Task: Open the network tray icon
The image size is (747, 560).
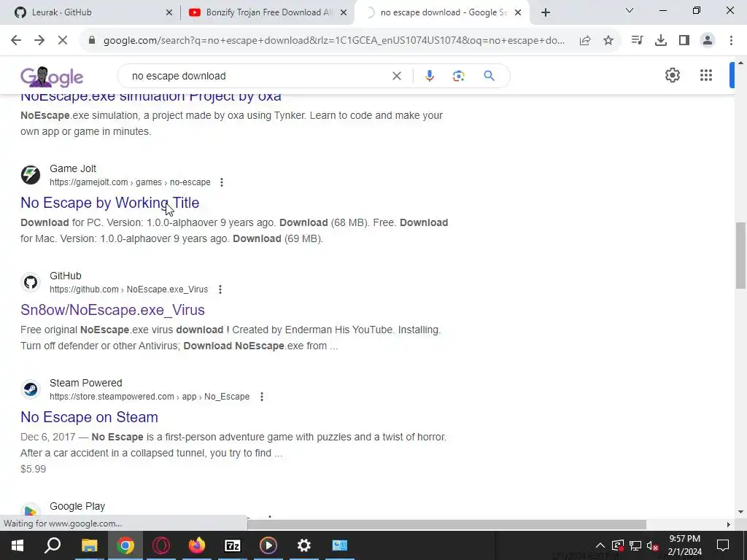Action: pyautogui.click(x=635, y=545)
